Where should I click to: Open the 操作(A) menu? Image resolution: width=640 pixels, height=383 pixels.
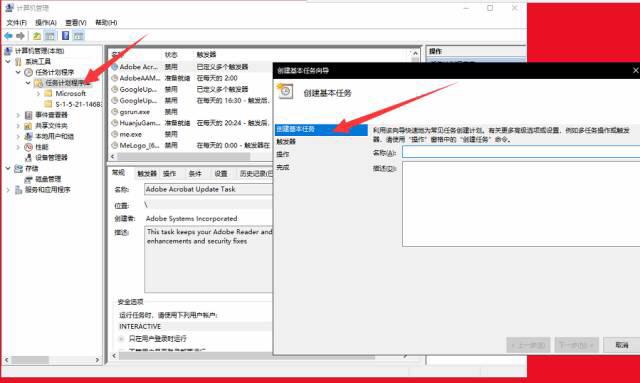(46, 22)
